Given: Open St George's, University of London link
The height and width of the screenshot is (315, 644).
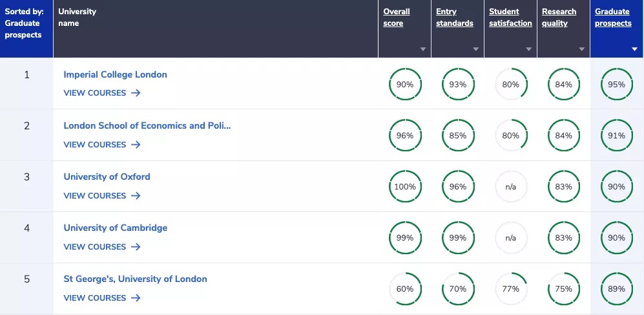Looking at the screenshot, I should (135, 279).
